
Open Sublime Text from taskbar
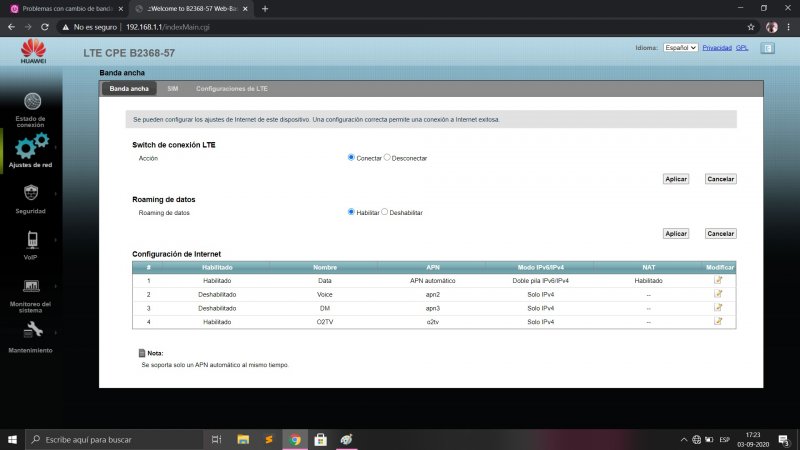pos(269,439)
